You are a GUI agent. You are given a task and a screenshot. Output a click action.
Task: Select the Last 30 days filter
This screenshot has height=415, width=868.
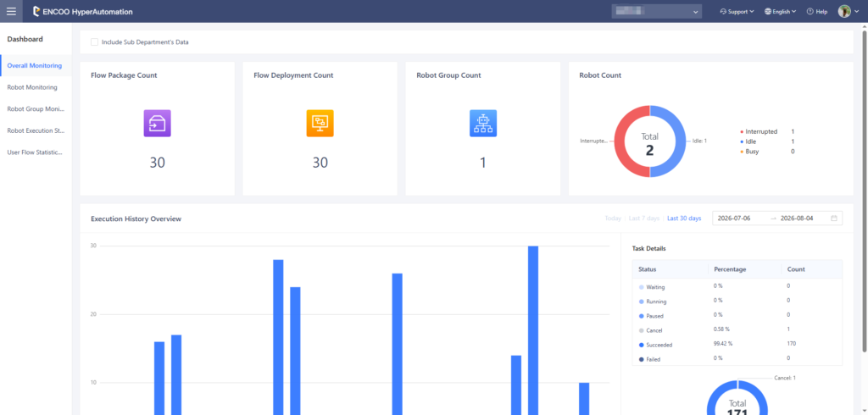684,218
